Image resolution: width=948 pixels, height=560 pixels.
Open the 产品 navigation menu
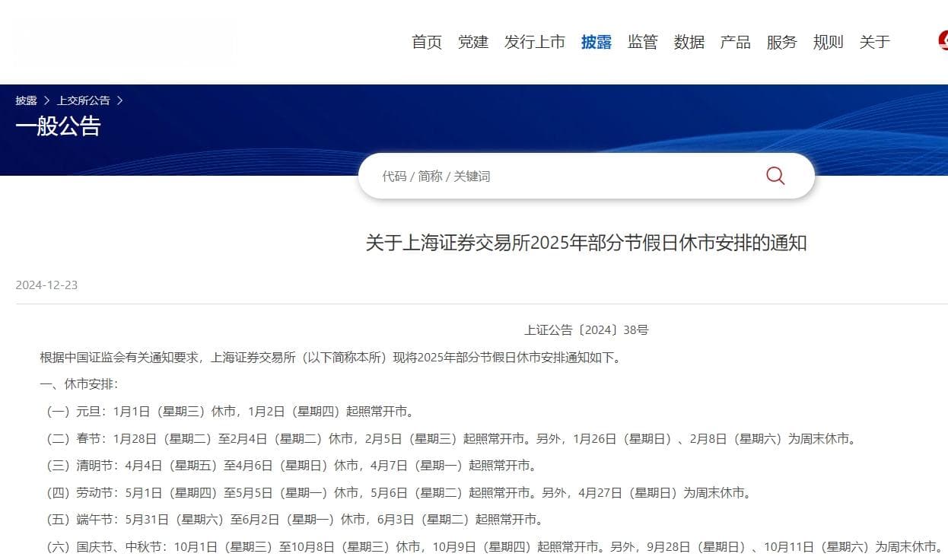[736, 42]
